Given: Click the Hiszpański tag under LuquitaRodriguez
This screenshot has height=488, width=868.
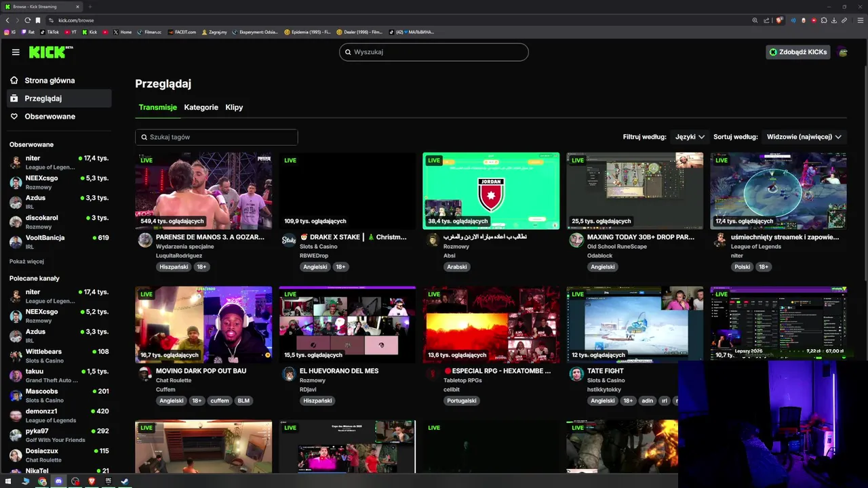Looking at the screenshot, I should [174, 267].
